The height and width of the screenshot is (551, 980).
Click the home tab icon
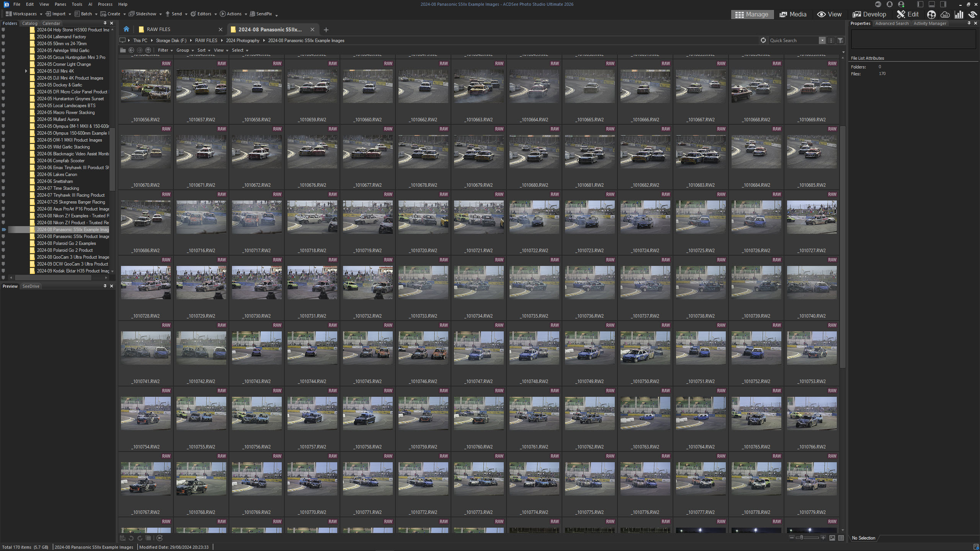click(x=126, y=29)
